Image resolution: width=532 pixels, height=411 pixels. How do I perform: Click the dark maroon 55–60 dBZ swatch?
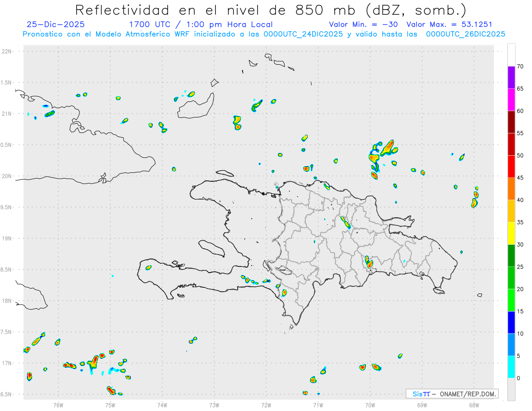tap(511, 121)
